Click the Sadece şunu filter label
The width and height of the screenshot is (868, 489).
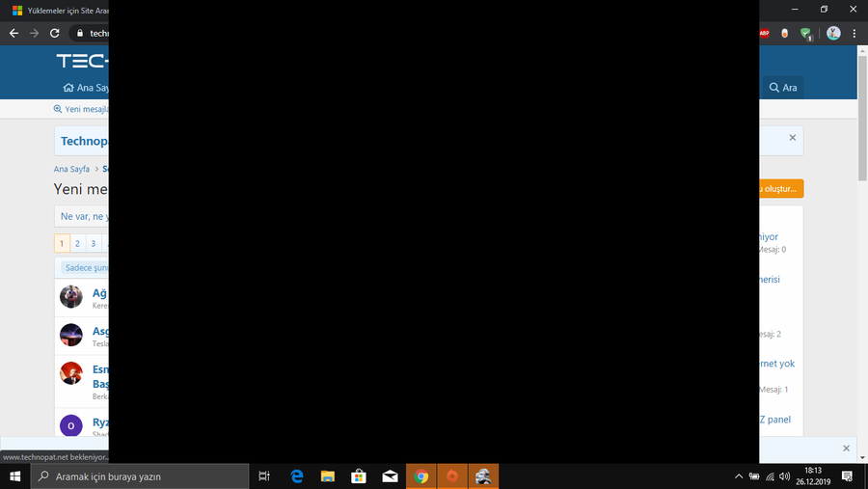(x=86, y=267)
